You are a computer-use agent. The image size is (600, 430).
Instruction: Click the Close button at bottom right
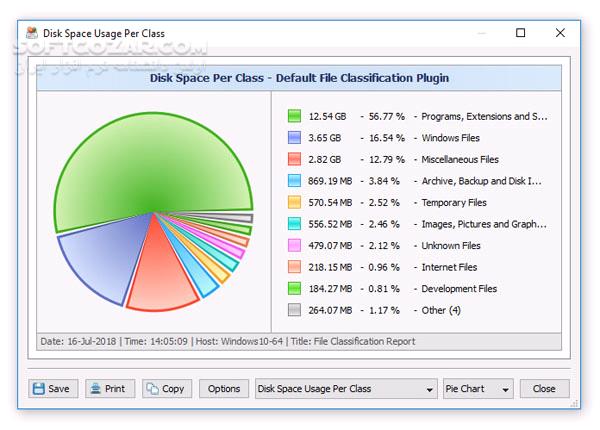pyautogui.click(x=544, y=389)
